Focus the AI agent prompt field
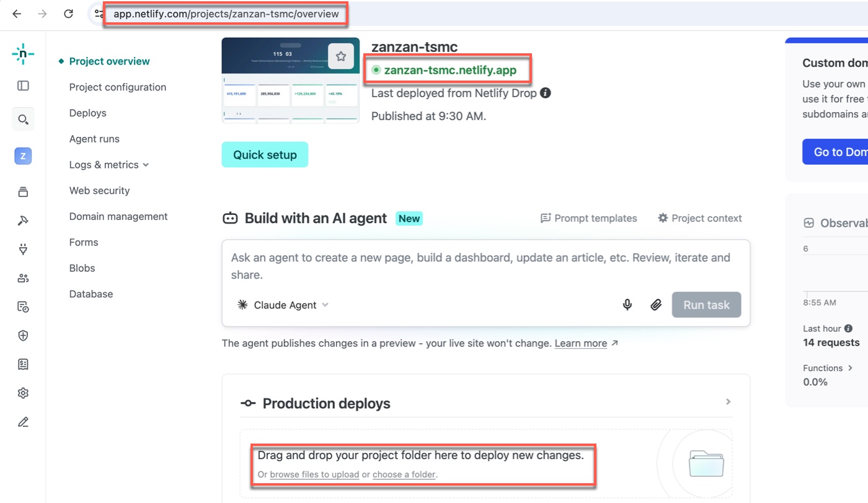 point(486,266)
